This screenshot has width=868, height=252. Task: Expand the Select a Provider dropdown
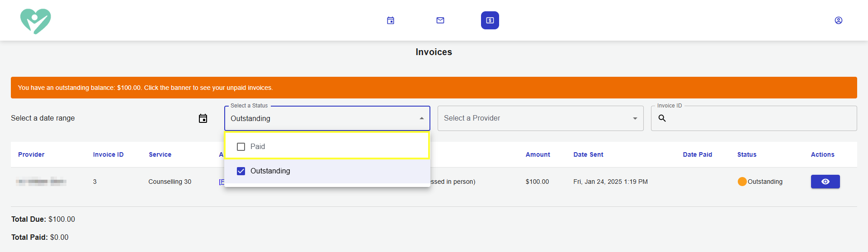541,118
